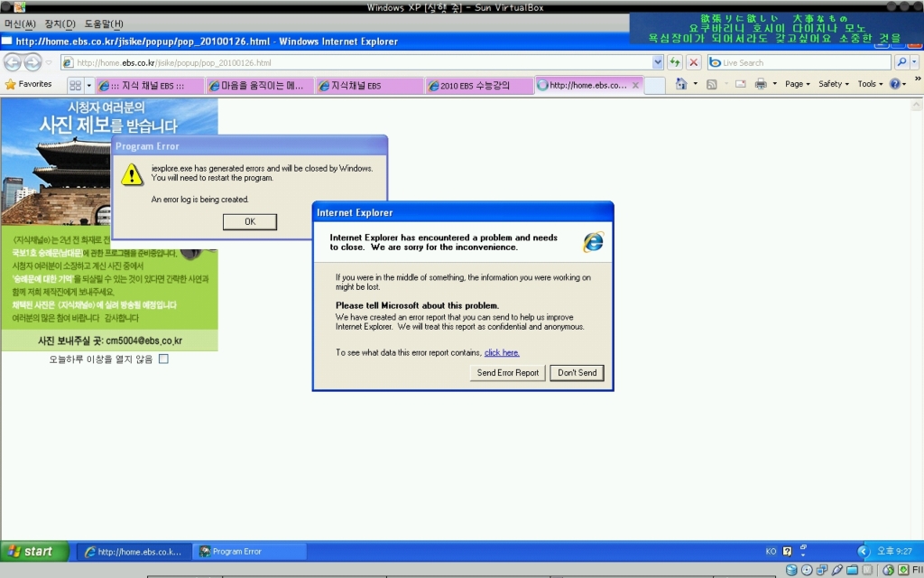Click the language bar help icon
924x578 pixels.
coord(787,552)
